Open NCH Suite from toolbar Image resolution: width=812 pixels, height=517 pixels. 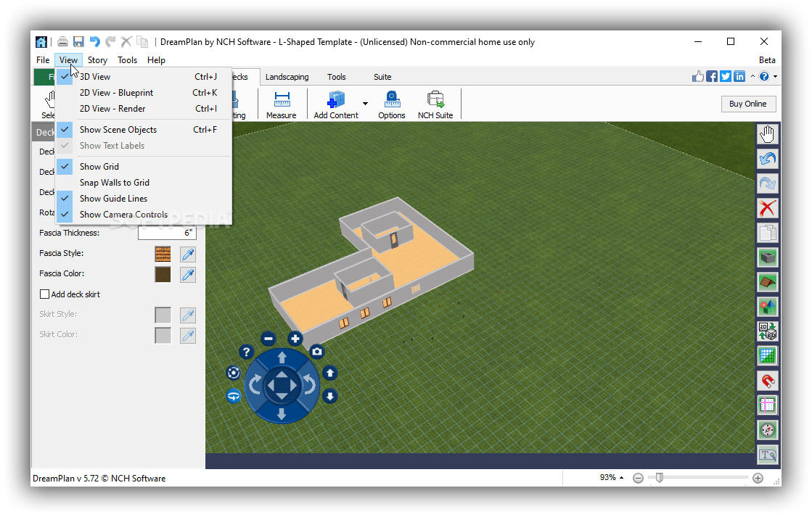[x=435, y=105]
